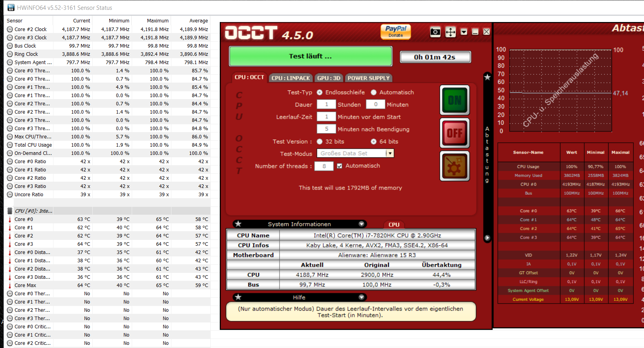Screen dimensions: 644x348
Task: Select 32 bits test version
Action: [320, 142]
